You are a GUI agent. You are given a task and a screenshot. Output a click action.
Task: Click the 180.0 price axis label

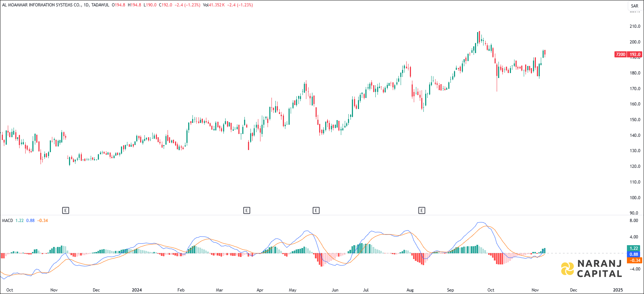[635, 73]
